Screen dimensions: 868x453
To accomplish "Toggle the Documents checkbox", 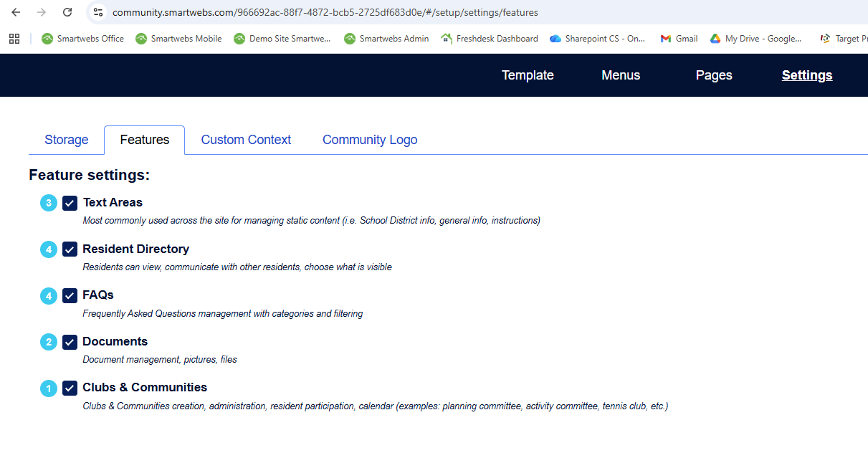I will coord(70,342).
